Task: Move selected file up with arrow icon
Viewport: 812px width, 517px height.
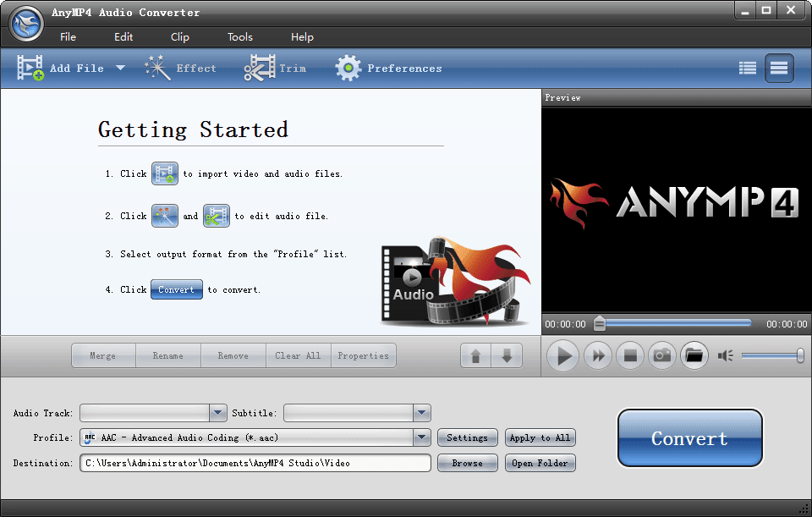Action: coord(475,355)
